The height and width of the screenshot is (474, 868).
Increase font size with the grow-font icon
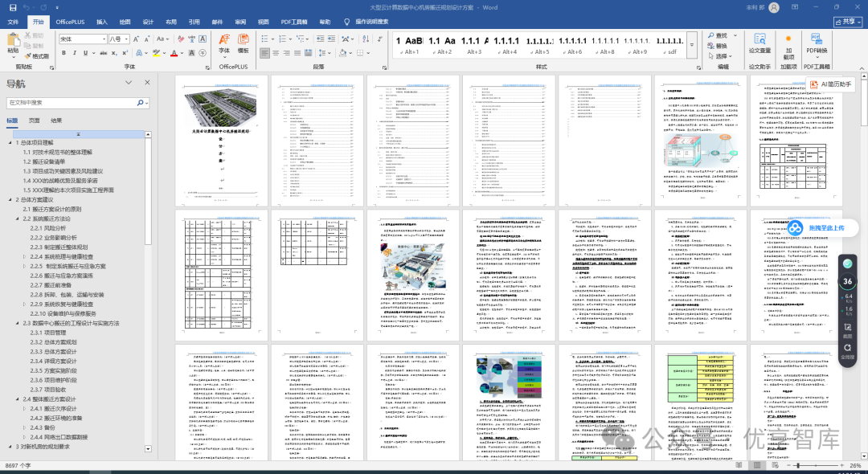[x=136, y=39]
